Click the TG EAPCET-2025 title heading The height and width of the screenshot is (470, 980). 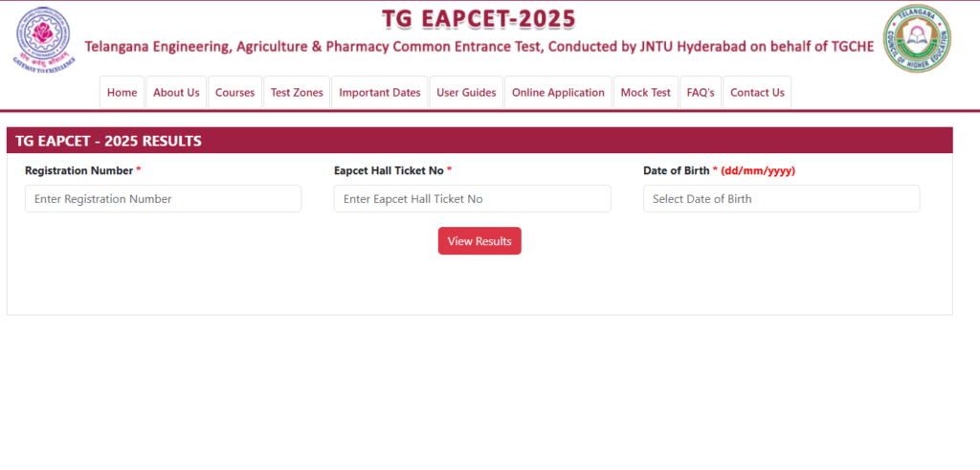479,19
